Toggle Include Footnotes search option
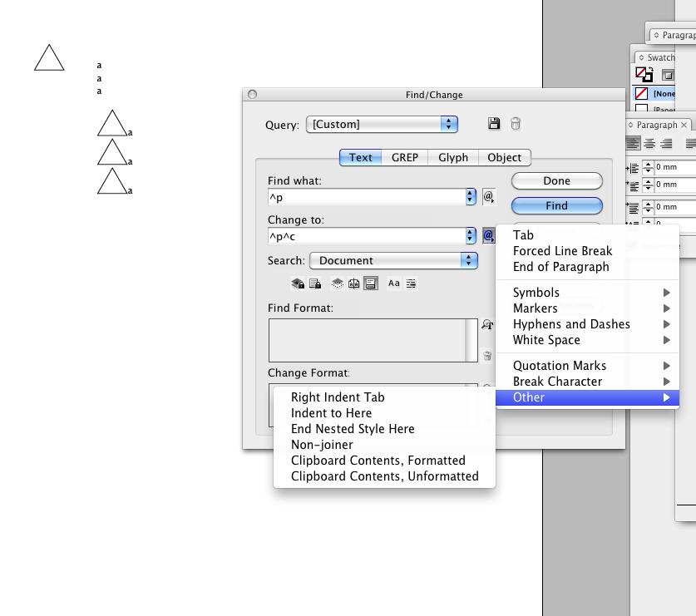 371,283
